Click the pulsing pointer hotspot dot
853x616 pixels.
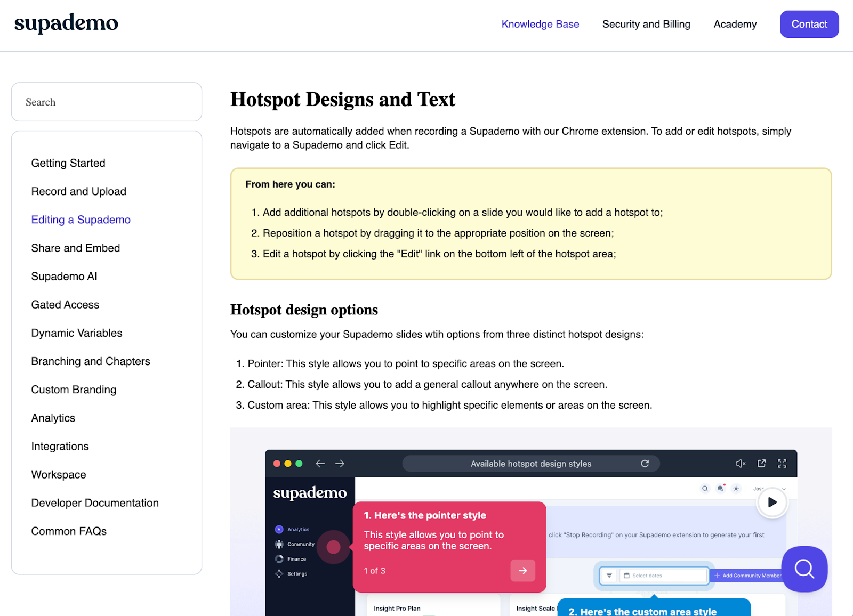[x=333, y=547]
